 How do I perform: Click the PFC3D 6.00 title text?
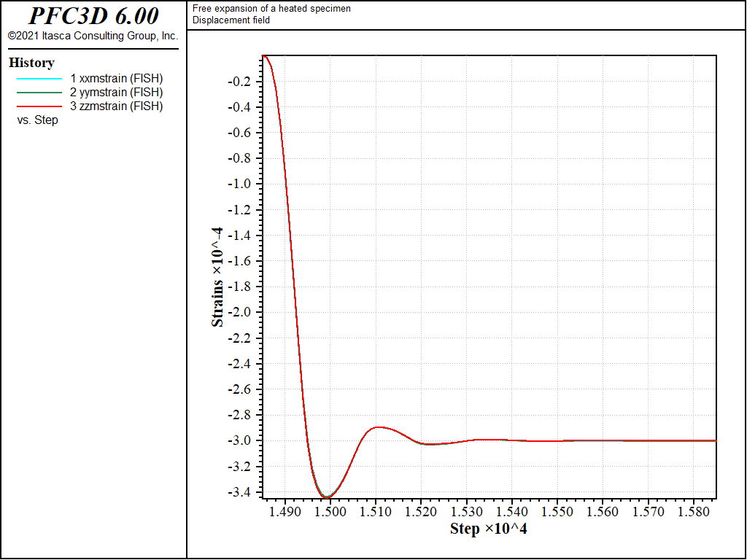pyautogui.click(x=93, y=16)
